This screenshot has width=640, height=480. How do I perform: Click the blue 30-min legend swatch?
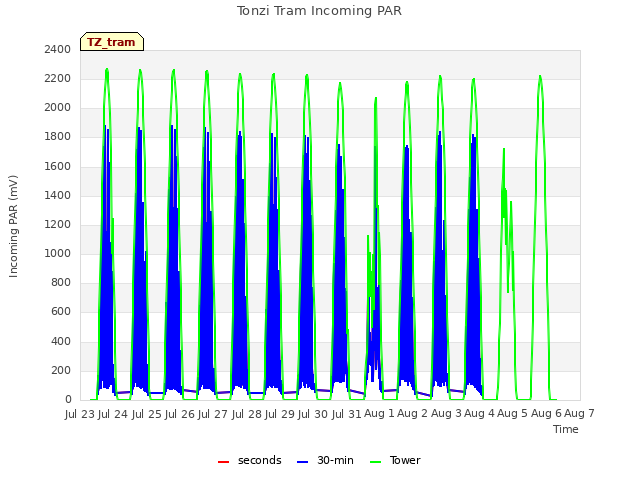click(302, 462)
